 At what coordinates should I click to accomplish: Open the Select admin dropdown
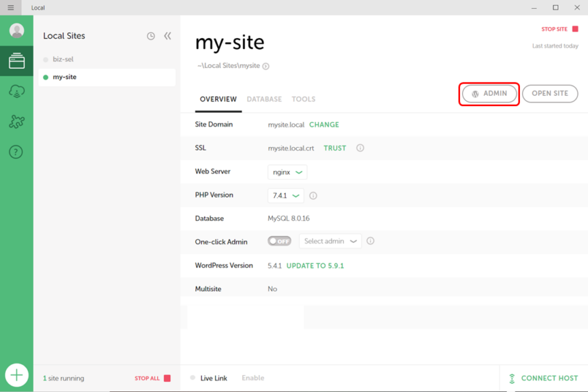[x=330, y=241]
